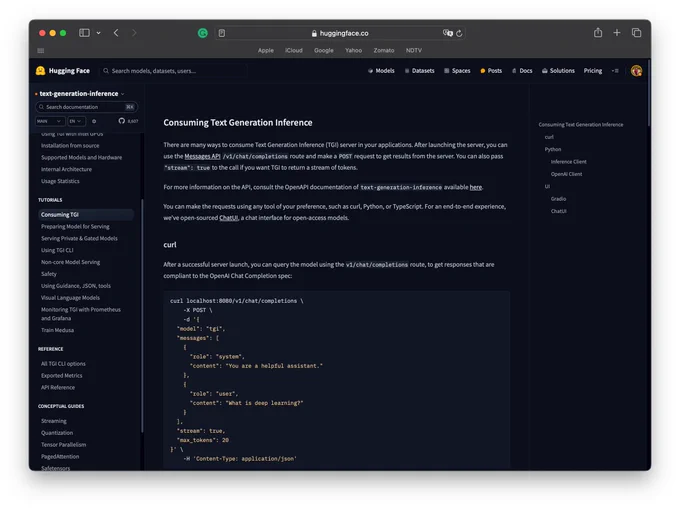680x509 pixels.
Task: Open Supported Models and Hardware page
Action: click(82, 157)
